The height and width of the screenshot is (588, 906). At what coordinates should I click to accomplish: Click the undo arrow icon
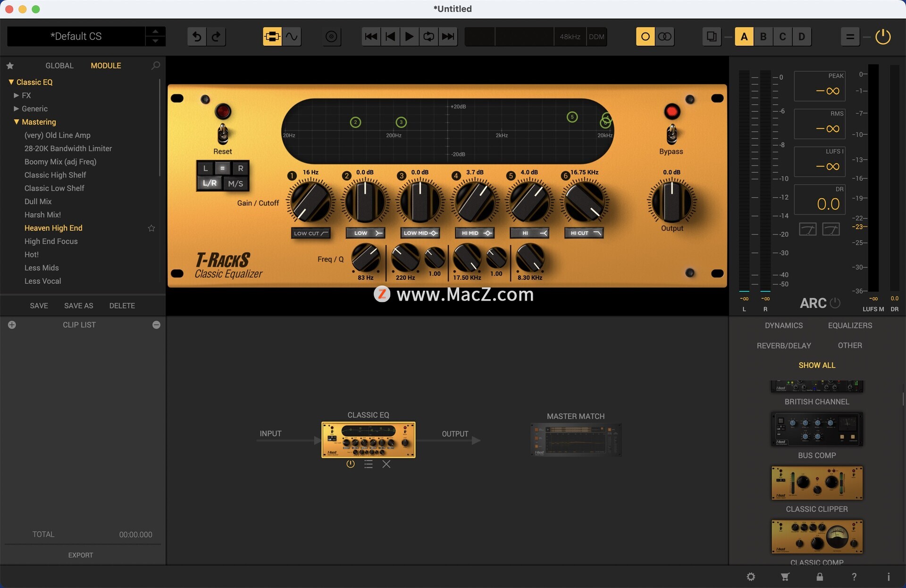[197, 37]
